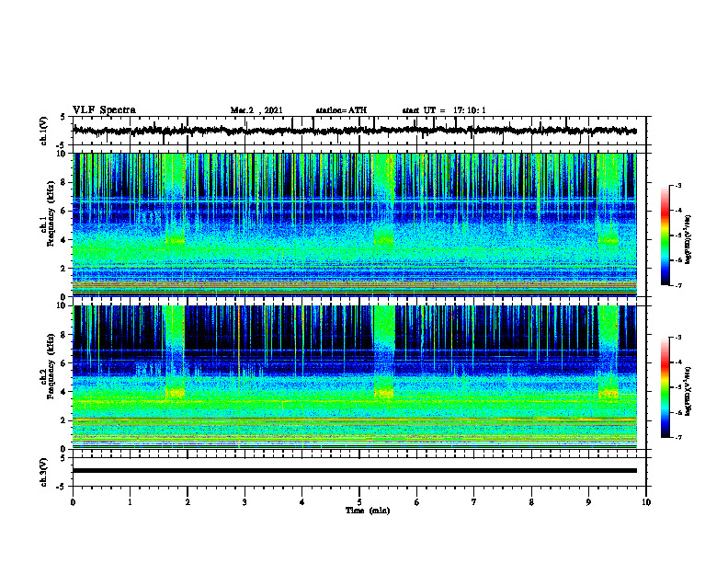Click time axis tick label "4"

click(302, 502)
